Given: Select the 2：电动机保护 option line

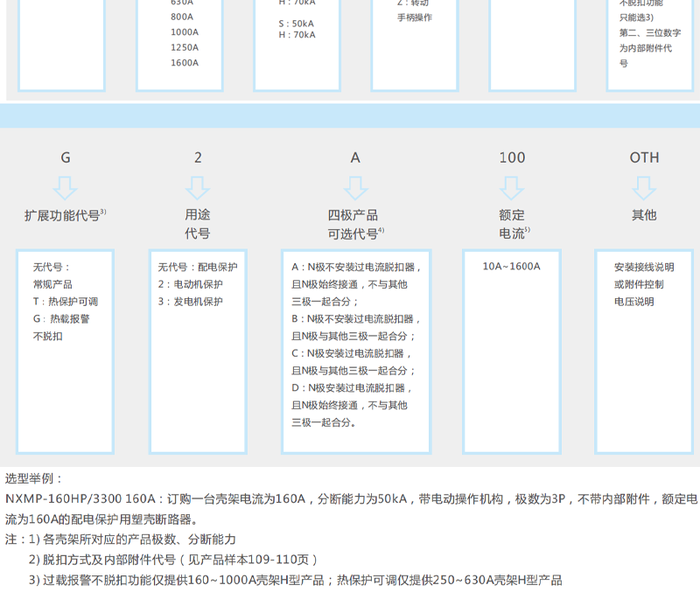Looking at the screenshot, I should pyautogui.click(x=190, y=284).
